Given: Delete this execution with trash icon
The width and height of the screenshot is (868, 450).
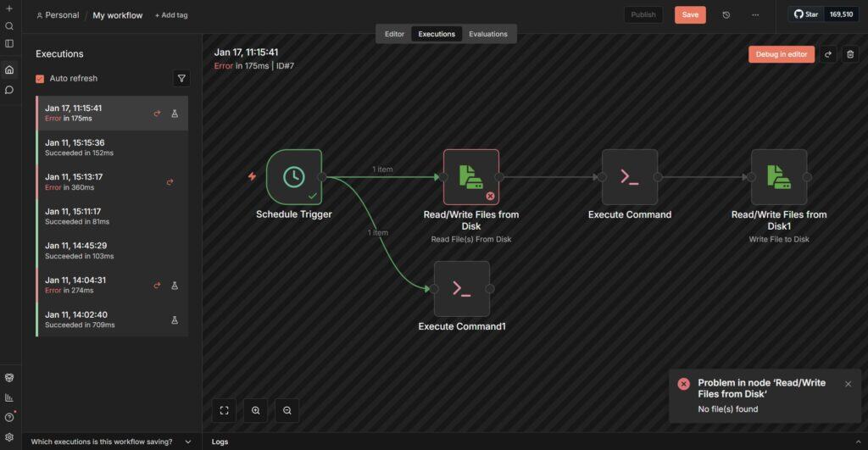Looking at the screenshot, I should [850, 54].
